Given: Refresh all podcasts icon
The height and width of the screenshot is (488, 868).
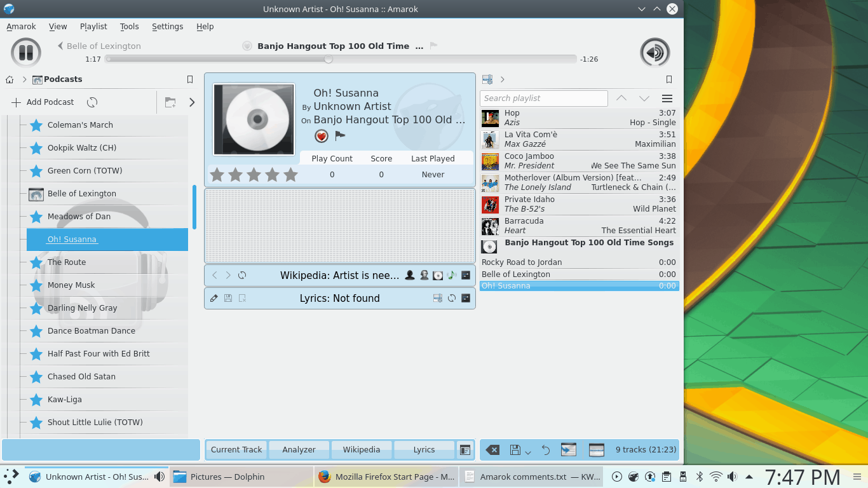Looking at the screenshot, I should [92, 102].
